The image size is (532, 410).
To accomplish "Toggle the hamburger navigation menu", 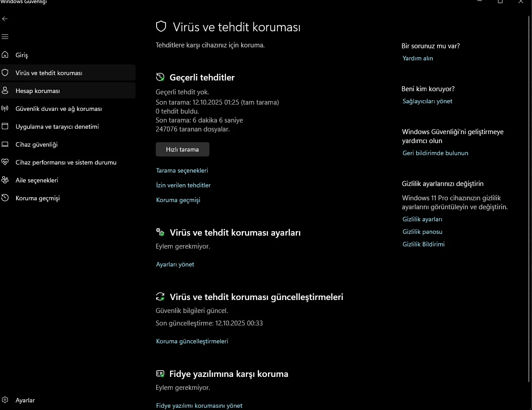I will [x=5, y=37].
